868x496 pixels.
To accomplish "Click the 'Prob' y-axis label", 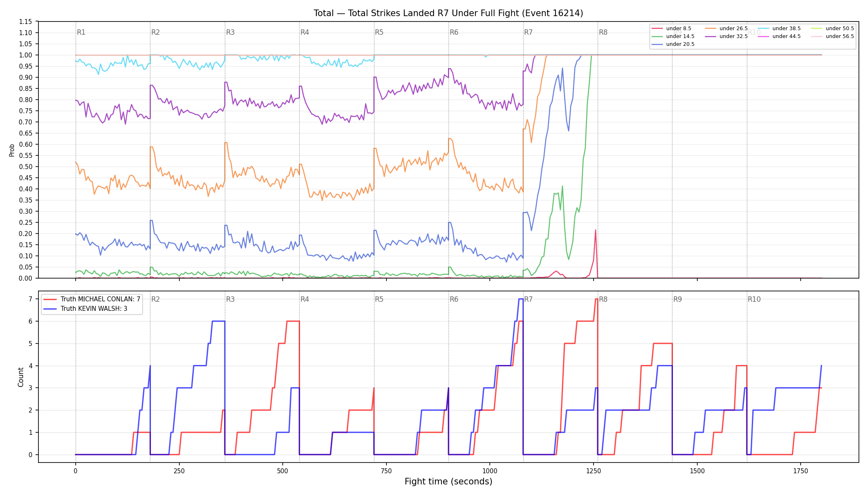I will click(x=12, y=150).
